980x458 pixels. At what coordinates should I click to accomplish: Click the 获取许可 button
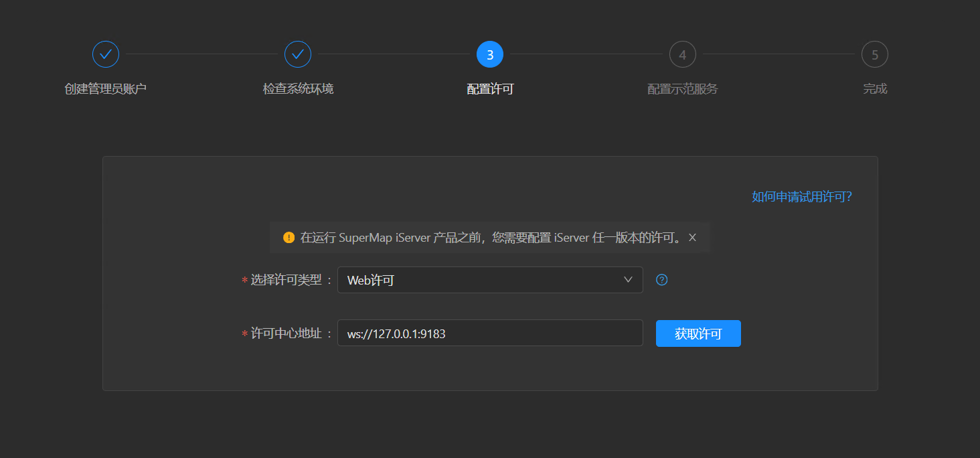pos(698,333)
